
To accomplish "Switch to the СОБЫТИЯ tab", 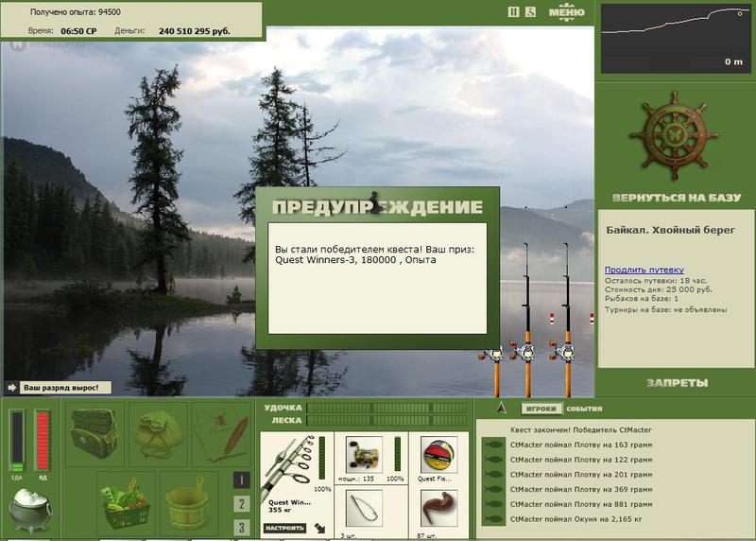I will click(x=584, y=409).
